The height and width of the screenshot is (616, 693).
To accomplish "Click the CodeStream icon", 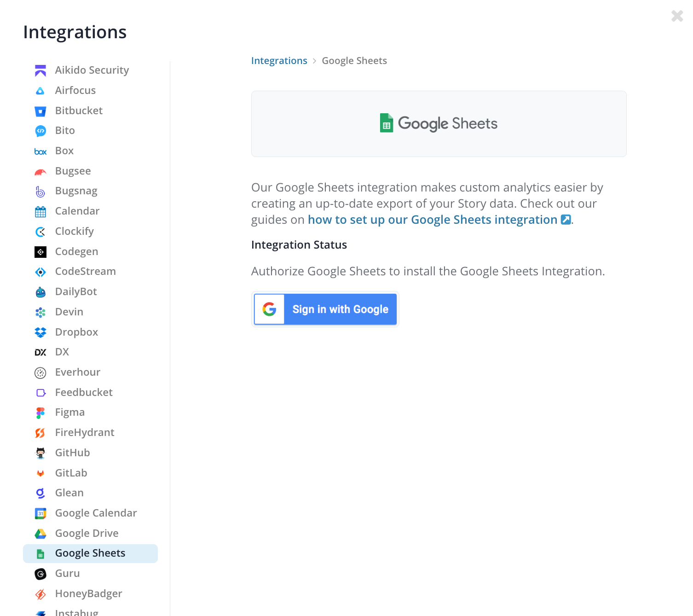I will point(40,272).
